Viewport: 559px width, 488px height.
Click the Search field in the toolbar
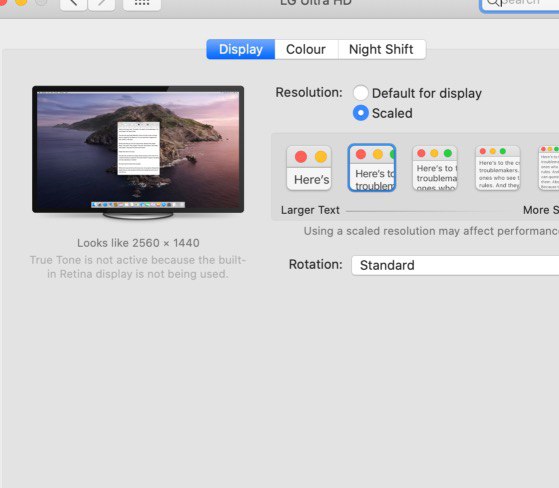tap(520, 4)
